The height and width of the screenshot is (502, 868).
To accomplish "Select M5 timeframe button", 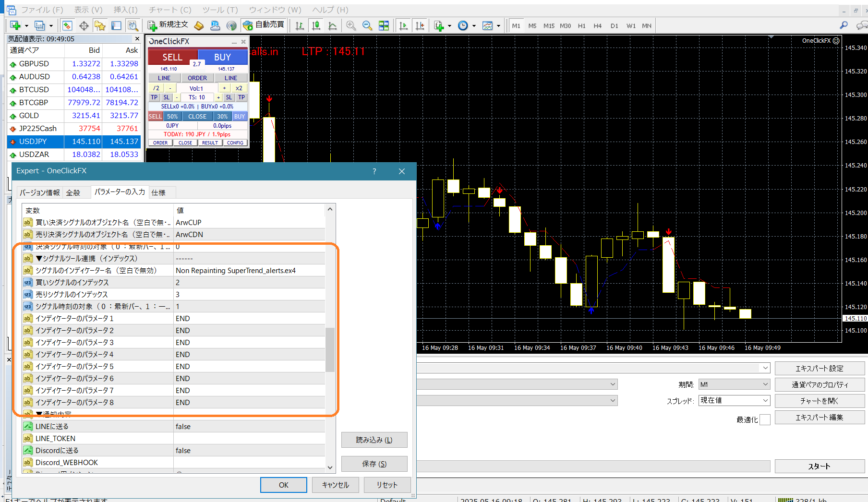I will pos(532,25).
